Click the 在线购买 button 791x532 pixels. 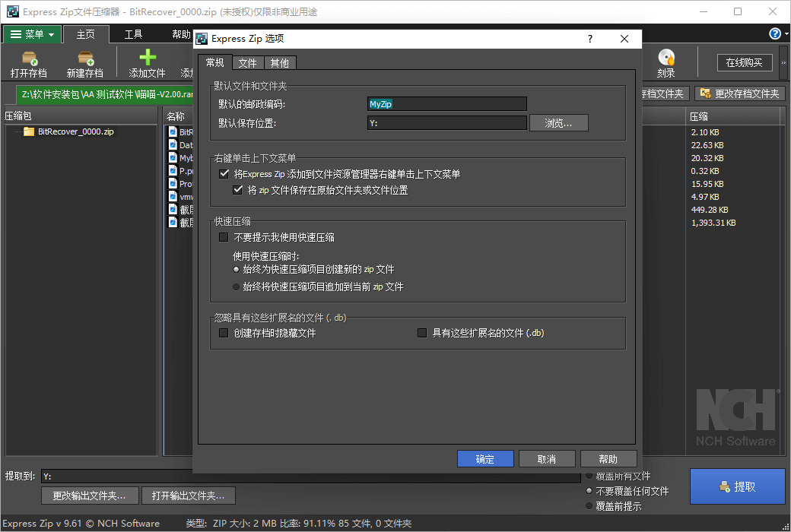(x=745, y=62)
